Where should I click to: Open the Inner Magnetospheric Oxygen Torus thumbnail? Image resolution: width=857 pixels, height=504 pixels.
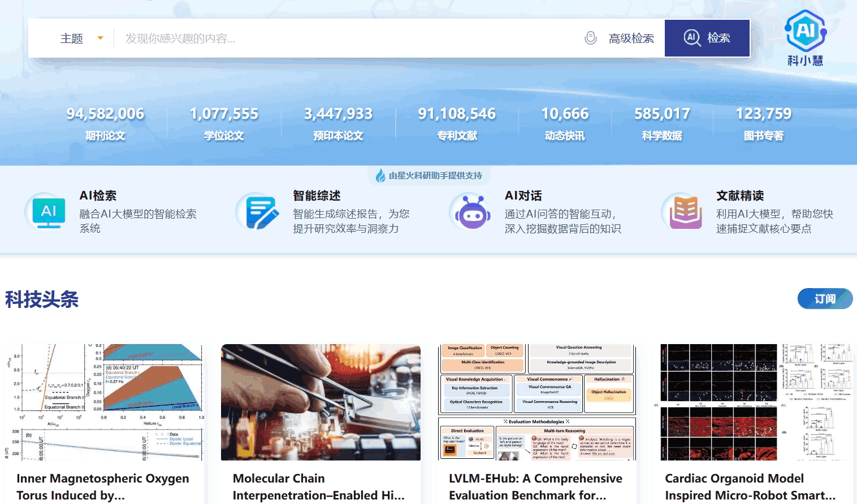pyautogui.click(x=104, y=402)
